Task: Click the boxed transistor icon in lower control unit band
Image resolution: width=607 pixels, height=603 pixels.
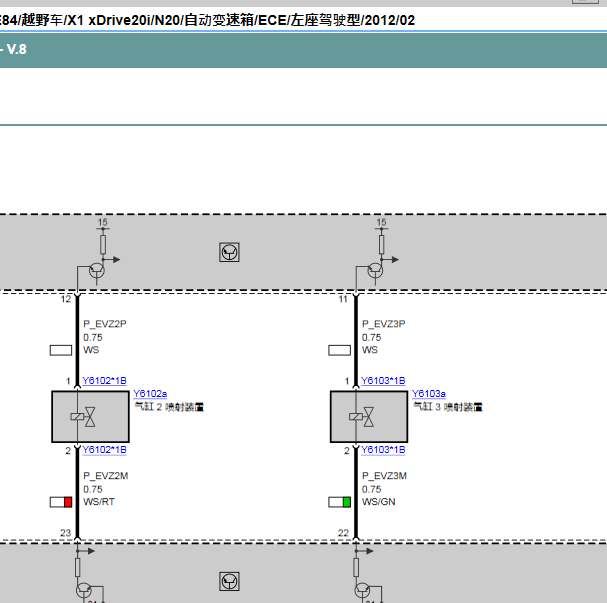Action: pos(229,581)
